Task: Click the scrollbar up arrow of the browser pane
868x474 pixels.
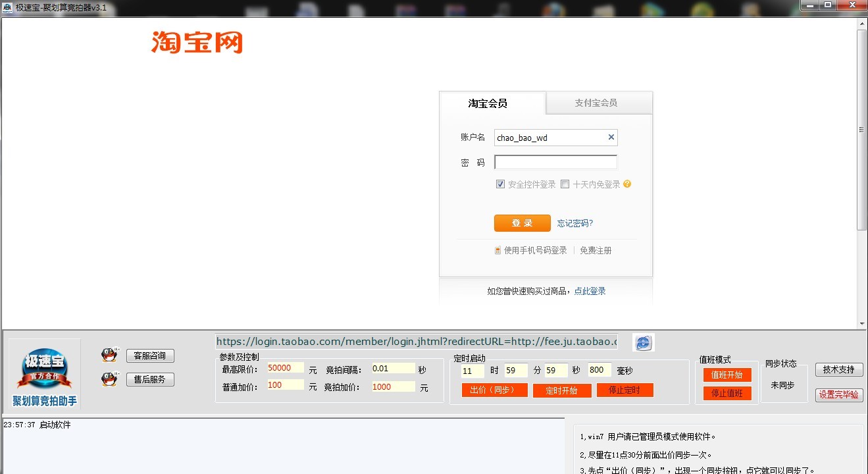Action: click(861, 24)
